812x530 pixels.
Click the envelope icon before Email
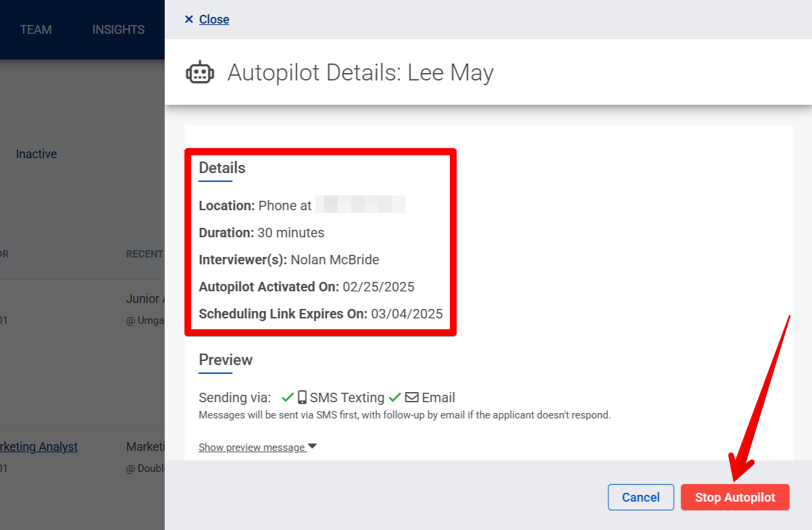point(412,397)
